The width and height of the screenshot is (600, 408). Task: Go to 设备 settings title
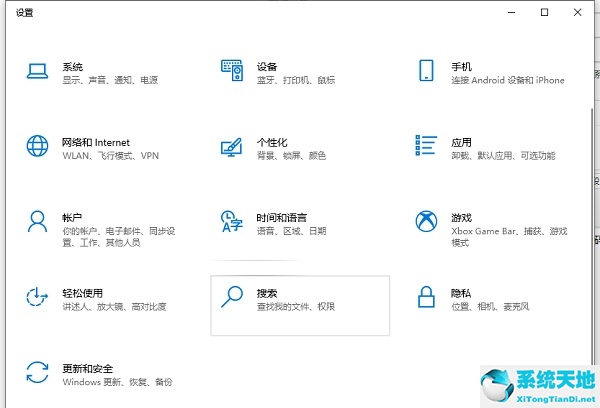(x=267, y=67)
